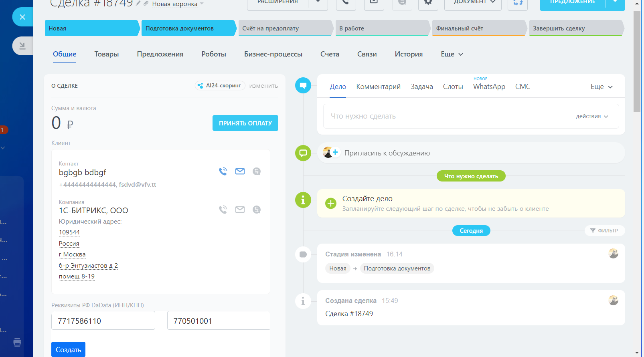Open chat with contact bgbgb bdbgf
Screen dimensions: 644x357
tap(257, 171)
